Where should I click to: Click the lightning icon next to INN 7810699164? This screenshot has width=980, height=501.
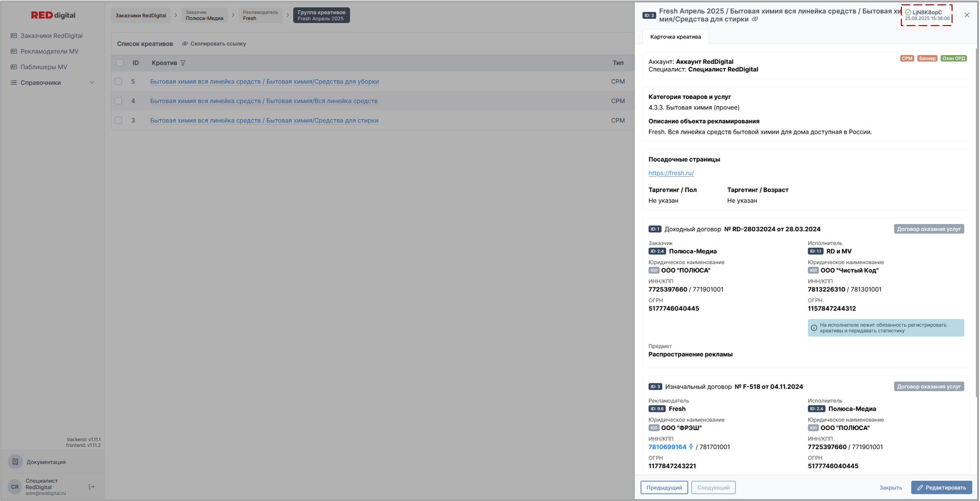click(x=691, y=447)
